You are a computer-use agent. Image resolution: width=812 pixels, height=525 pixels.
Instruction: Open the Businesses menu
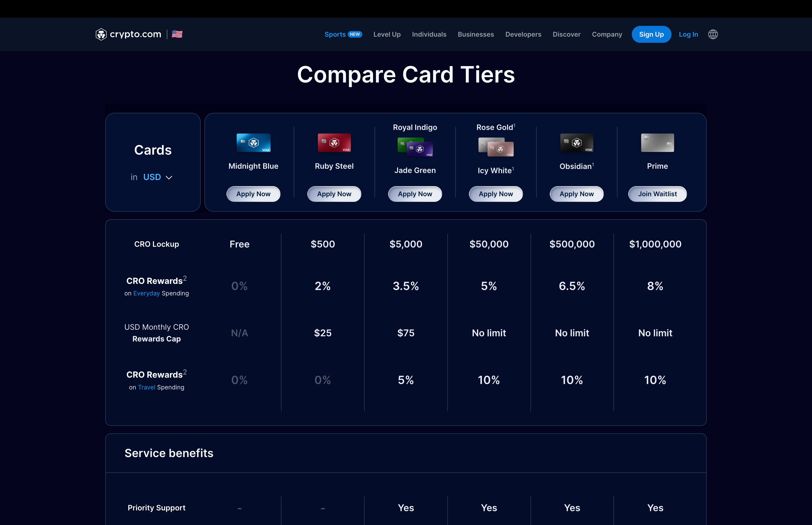[476, 35]
